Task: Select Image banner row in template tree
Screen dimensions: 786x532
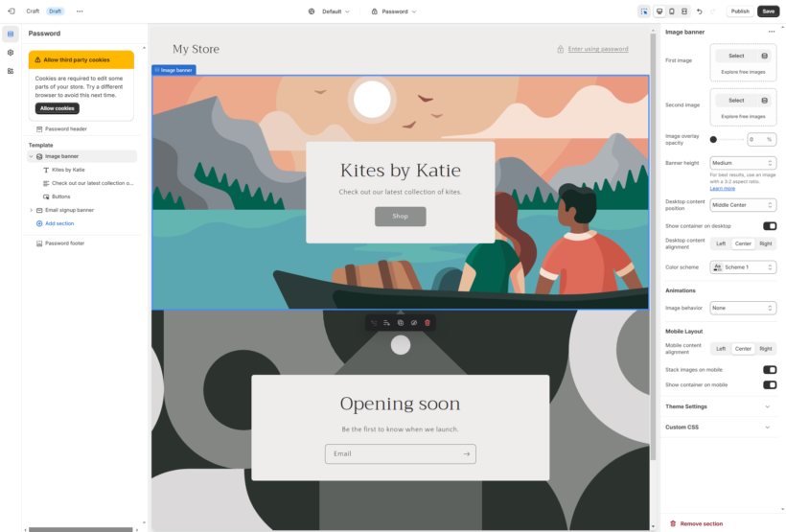Action: coord(82,156)
